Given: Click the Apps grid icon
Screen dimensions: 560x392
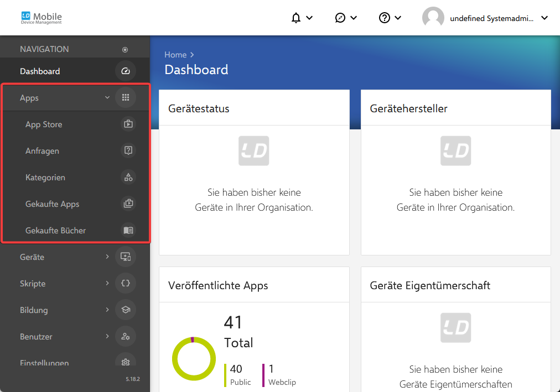Looking at the screenshot, I should click(x=126, y=97).
